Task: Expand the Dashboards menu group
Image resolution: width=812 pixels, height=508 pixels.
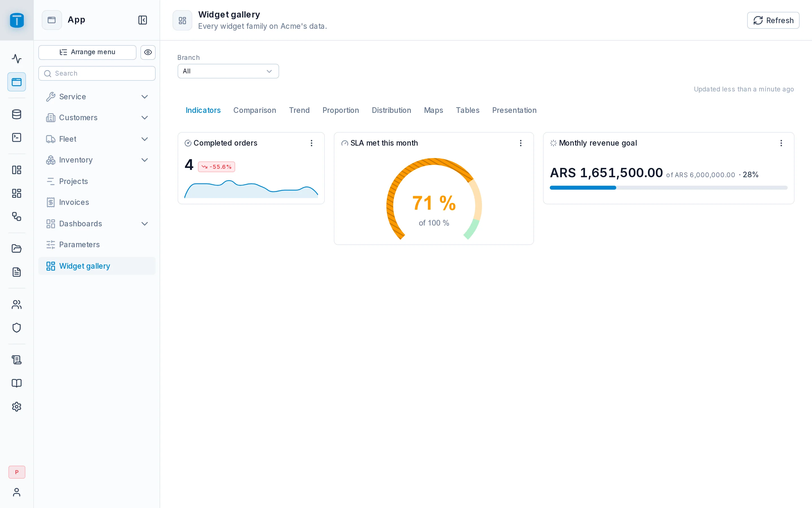Action: click(x=97, y=224)
